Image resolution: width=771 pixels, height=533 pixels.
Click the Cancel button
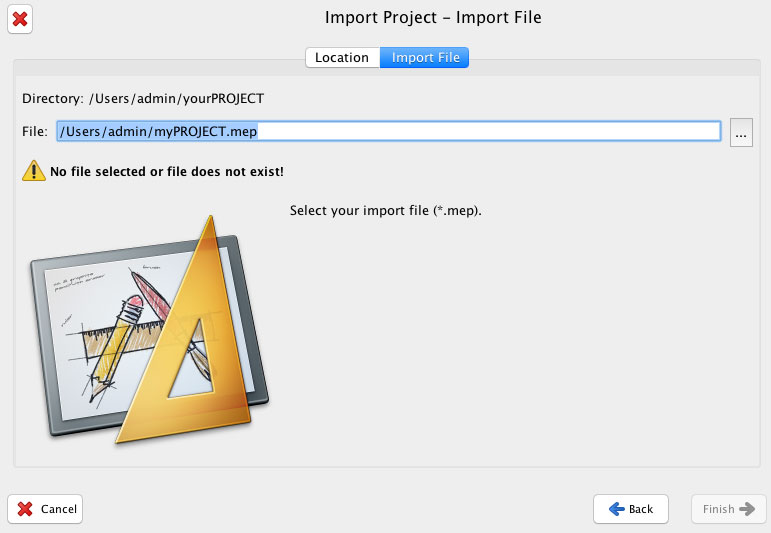click(x=45, y=509)
